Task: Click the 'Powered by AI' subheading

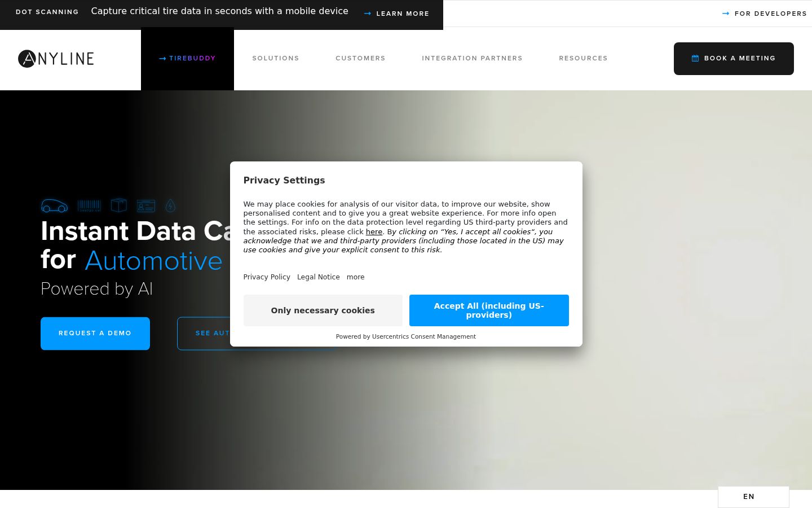Action: pyautogui.click(x=97, y=289)
